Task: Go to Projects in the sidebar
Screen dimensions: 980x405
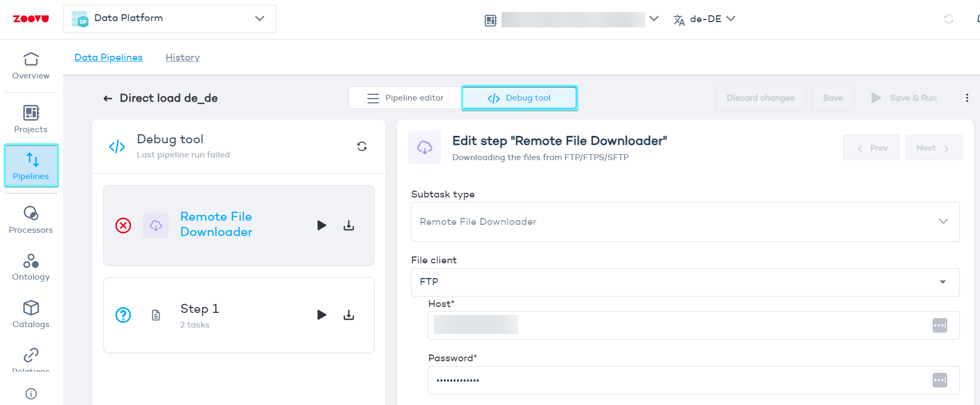Action: pos(31,119)
